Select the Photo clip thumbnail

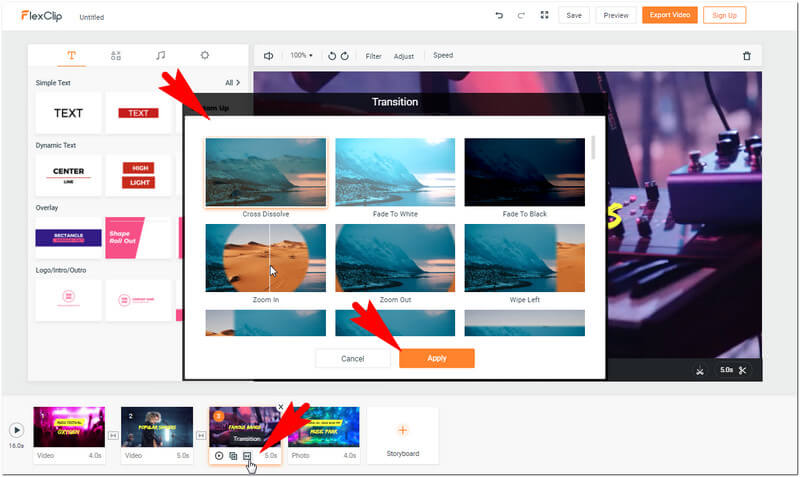click(x=324, y=427)
